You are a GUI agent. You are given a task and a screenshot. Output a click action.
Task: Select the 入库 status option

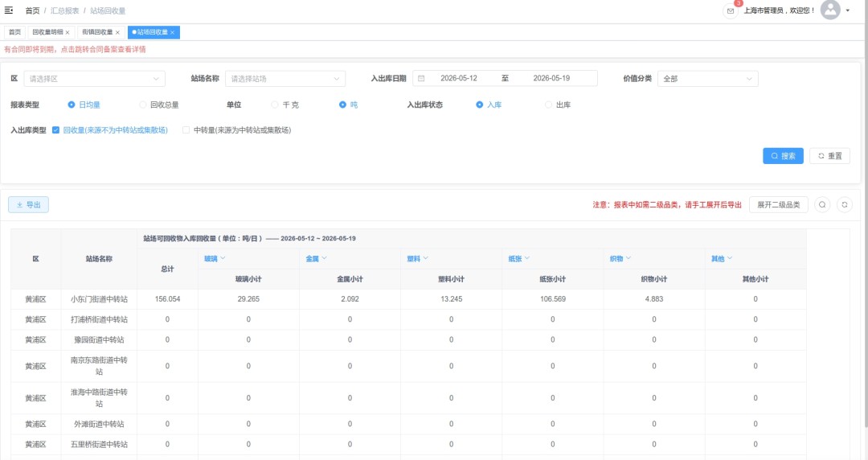(x=489, y=105)
